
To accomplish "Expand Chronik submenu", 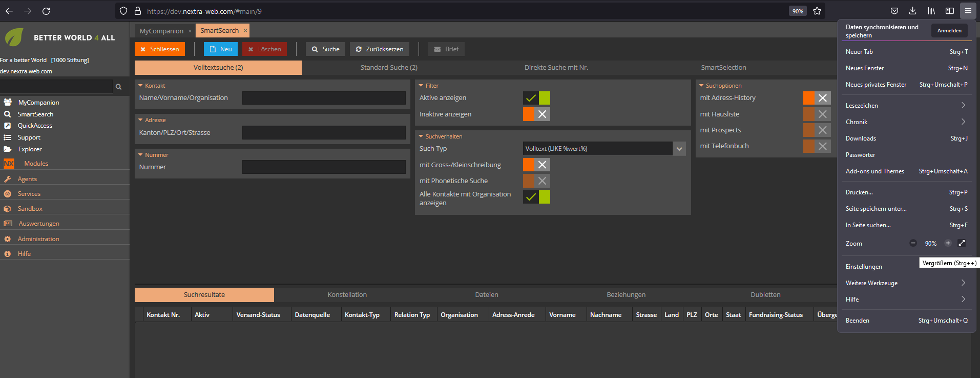I will (963, 122).
